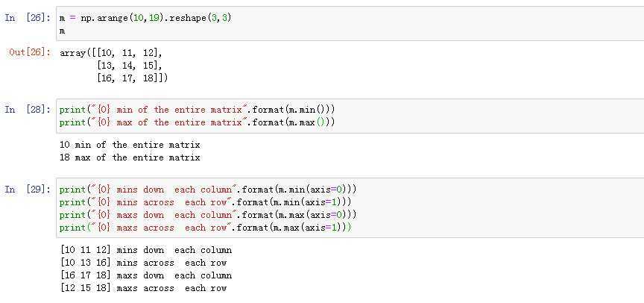Image resolution: width=644 pixels, height=303 pixels.
Task: Click the '[16 17 18] maxs down' output line
Action: [146, 275]
